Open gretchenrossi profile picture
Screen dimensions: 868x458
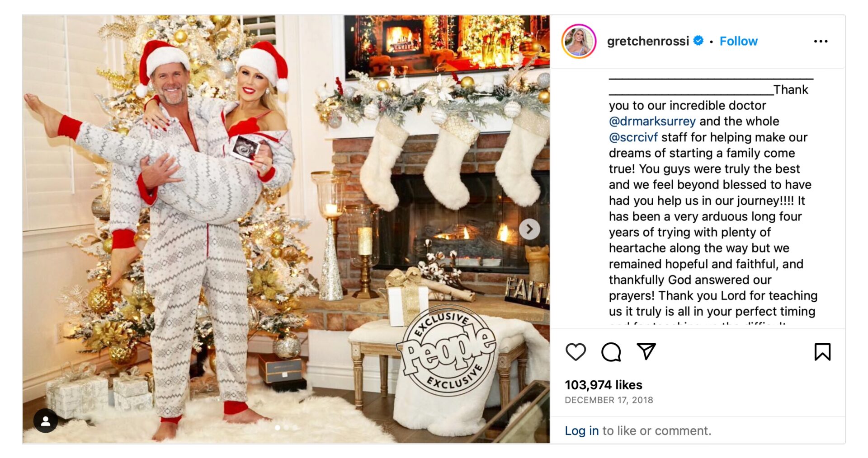579,41
